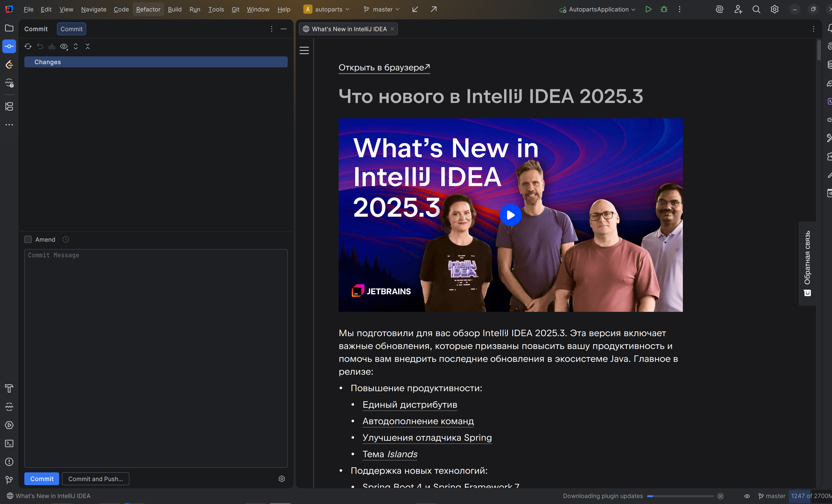
Task: Click the Refresh changes icon
Action: coord(28,46)
